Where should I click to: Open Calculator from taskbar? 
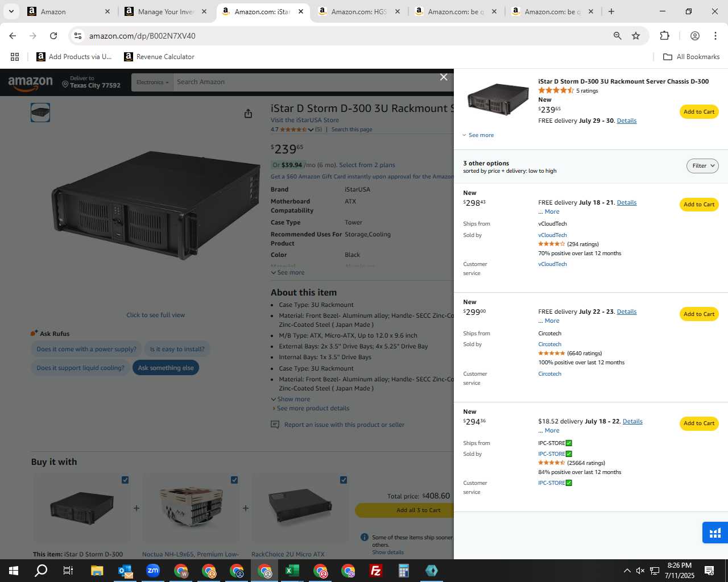(x=404, y=571)
